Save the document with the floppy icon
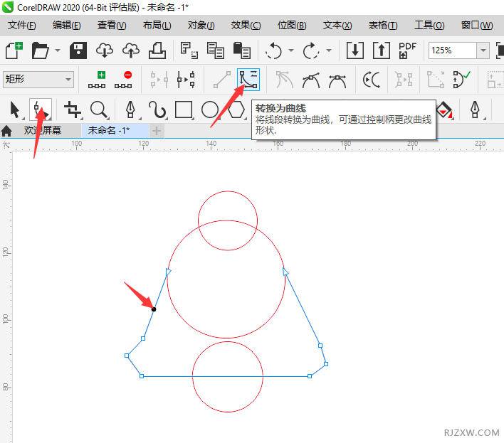The image size is (504, 443). tap(78, 50)
